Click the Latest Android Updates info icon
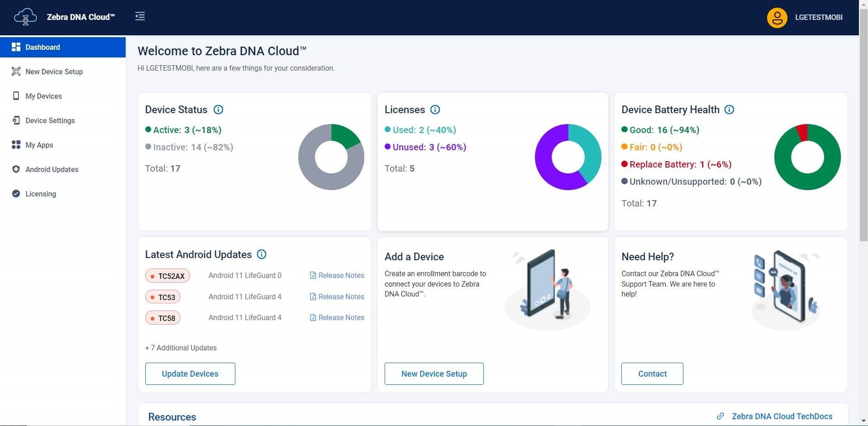The width and height of the screenshot is (868, 426). click(262, 254)
